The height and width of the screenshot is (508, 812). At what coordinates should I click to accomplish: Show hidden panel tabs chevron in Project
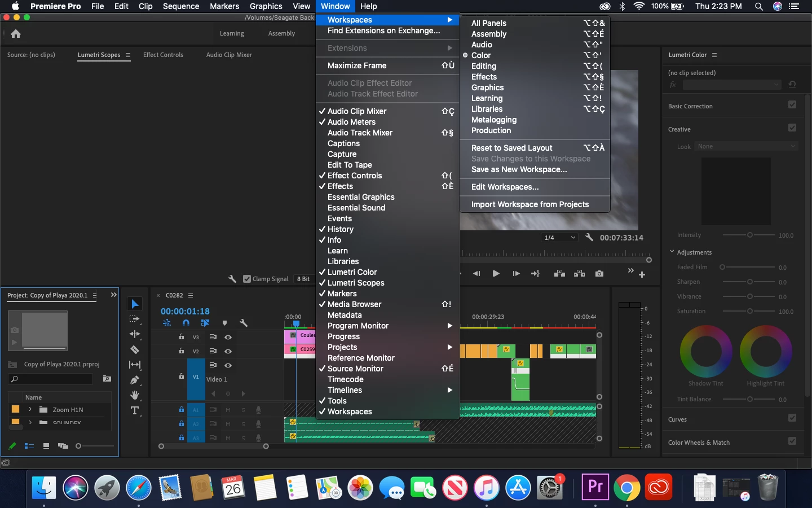113,295
